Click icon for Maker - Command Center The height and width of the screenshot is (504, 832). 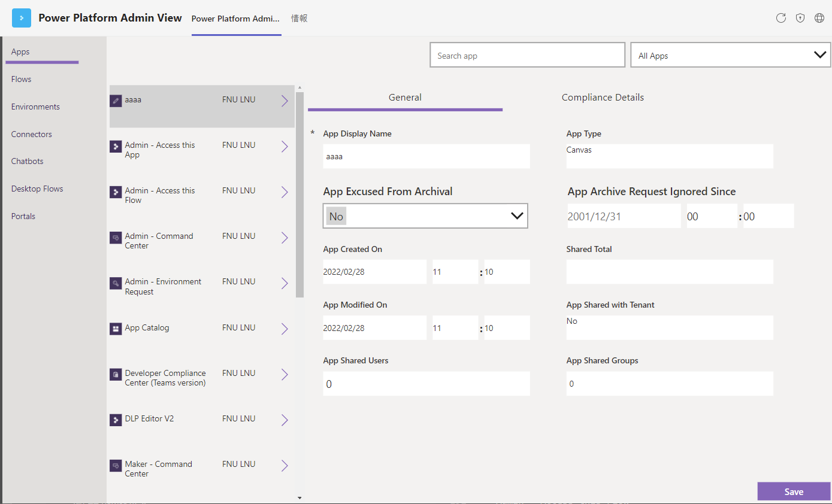point(116,465)
